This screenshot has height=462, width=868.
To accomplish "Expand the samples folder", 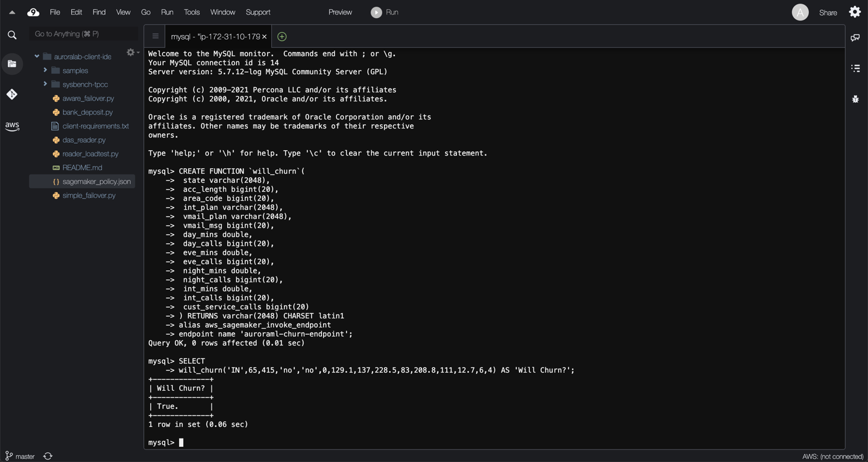I will (45, 70).
